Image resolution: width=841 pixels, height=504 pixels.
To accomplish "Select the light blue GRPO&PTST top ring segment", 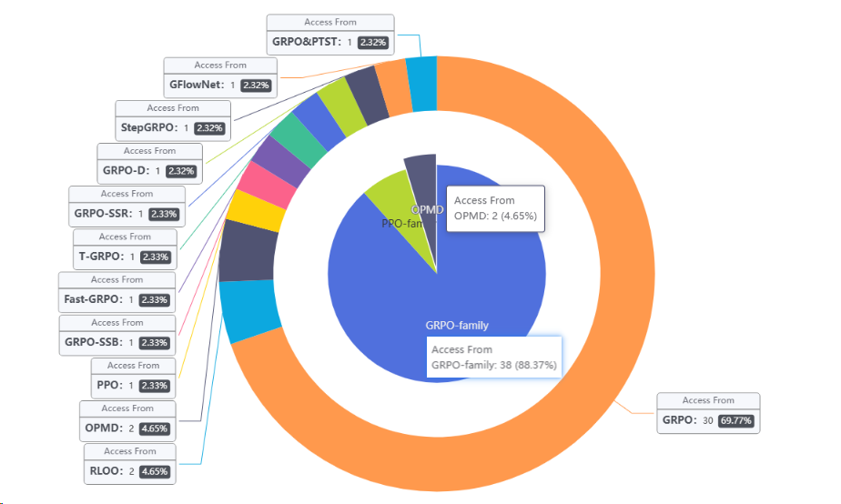I will [x=421, y=84].
